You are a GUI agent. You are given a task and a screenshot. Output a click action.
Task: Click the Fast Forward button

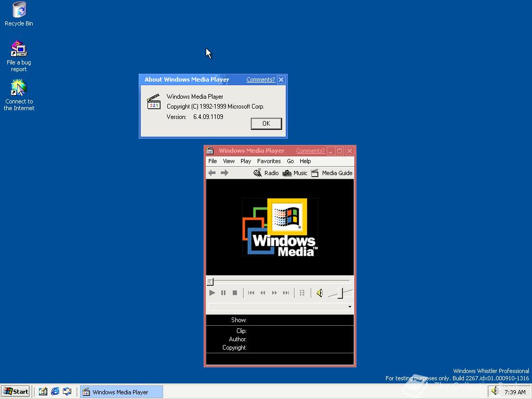click(x=274, y=293)
